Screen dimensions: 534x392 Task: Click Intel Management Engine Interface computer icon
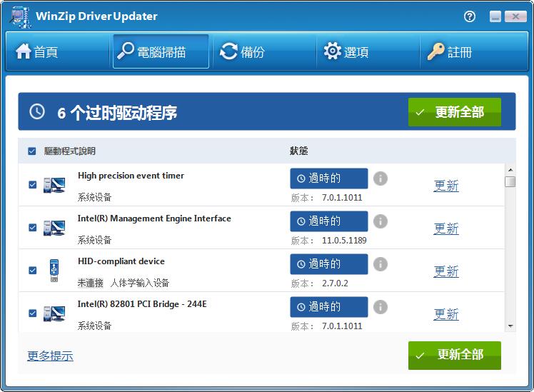[54, 228]
